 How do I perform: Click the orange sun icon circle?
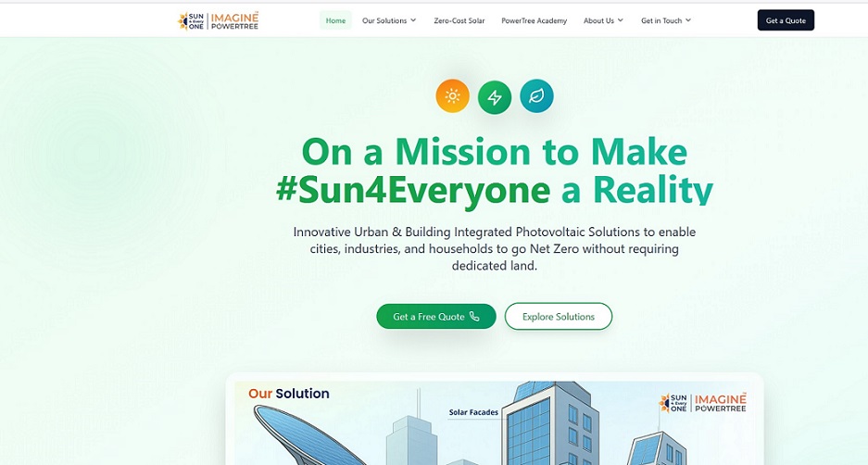coord(452,96)
